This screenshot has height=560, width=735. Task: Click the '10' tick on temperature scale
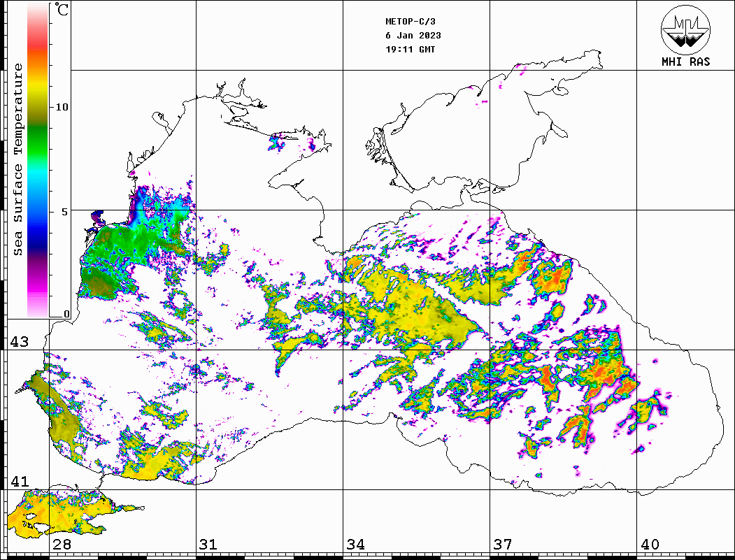pos(62,107)
